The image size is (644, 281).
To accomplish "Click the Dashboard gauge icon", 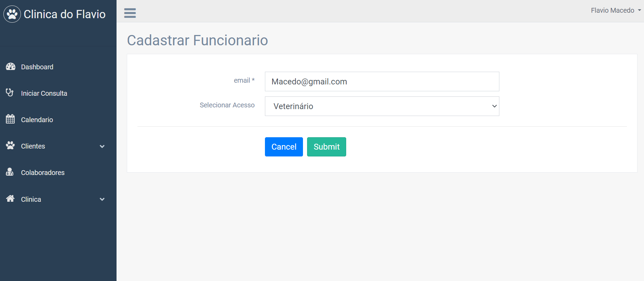I will click(11, 67).
